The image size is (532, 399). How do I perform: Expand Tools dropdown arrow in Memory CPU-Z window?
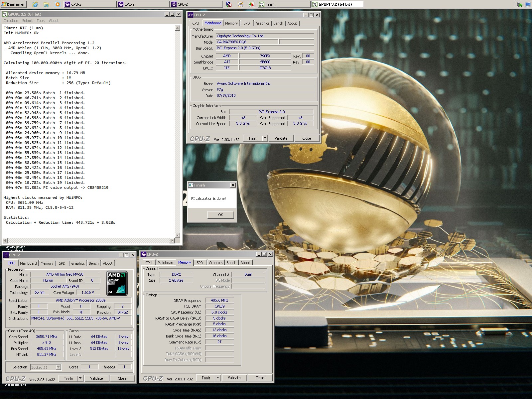[x=218, y=378]
